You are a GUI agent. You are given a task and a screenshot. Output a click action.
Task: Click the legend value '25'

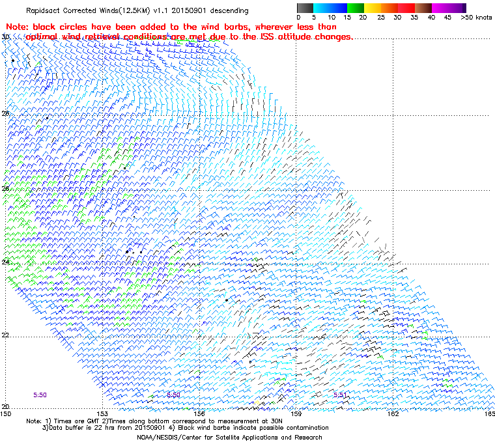(x=381, y=18)
